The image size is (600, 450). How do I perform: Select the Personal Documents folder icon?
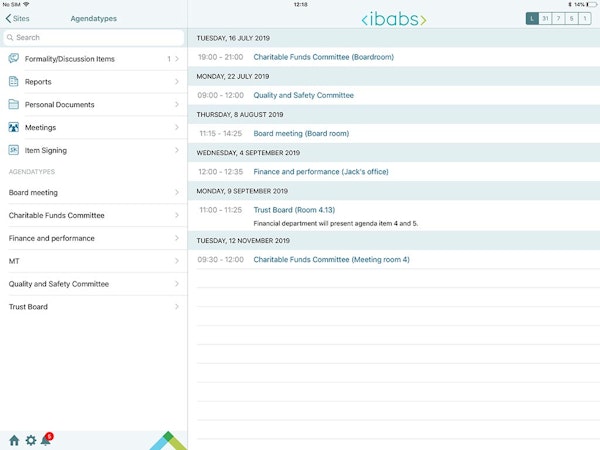point(13,104)
